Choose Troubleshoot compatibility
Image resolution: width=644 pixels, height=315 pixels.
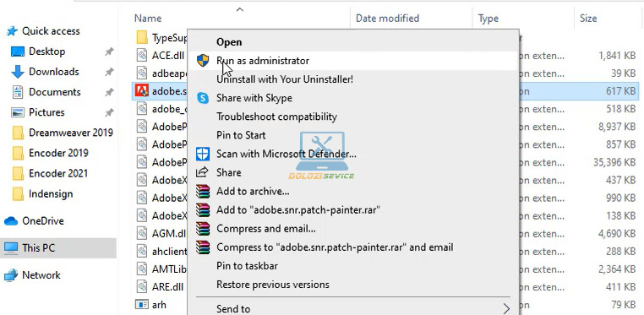pyautogui.click(x=353, y=117)
